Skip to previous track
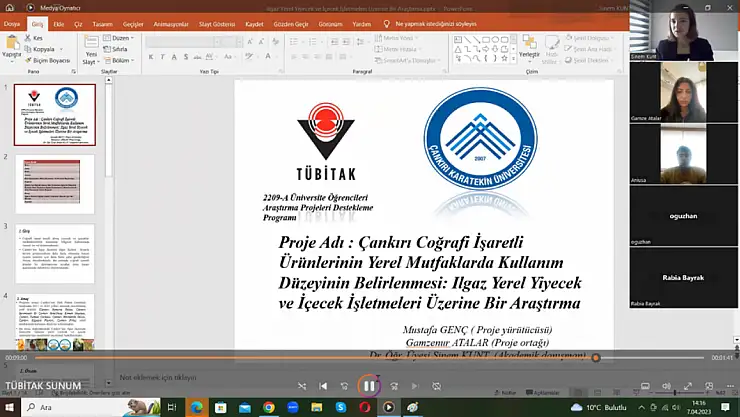 pyautogui.click(x=323, y=386)
